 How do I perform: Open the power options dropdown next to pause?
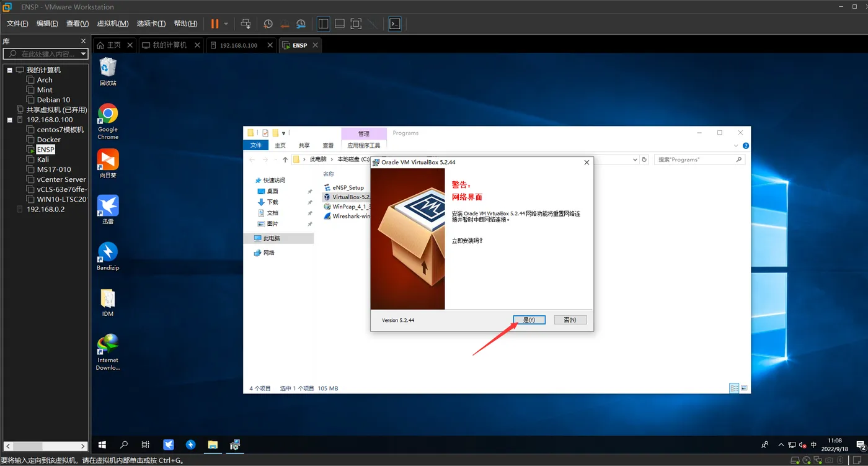[226, 24]
